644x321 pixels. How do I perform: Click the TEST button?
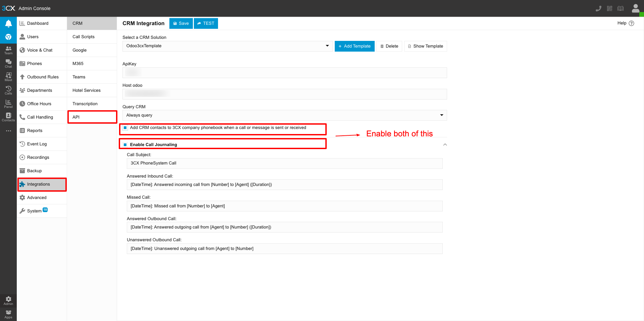point(206,23)
